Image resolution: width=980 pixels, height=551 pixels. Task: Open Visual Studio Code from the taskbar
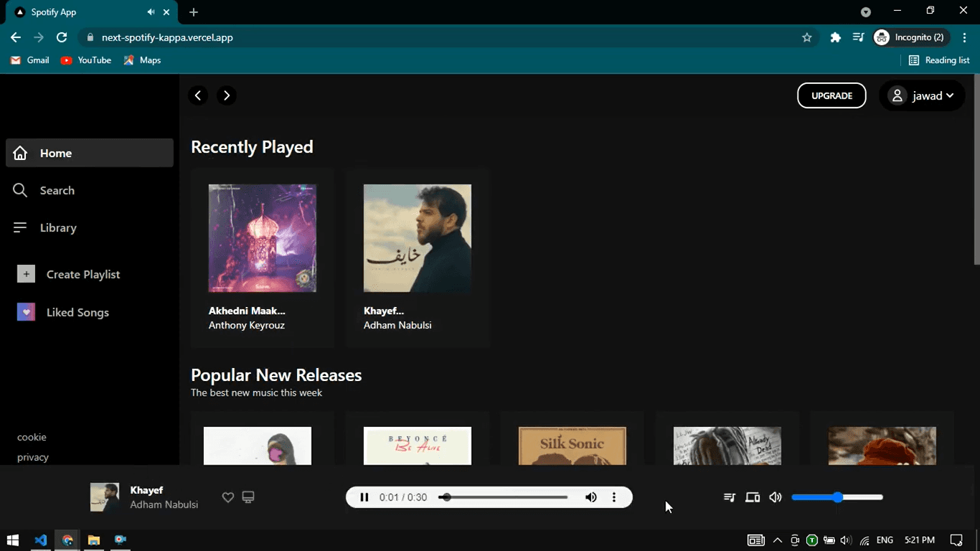pos(41,540)
